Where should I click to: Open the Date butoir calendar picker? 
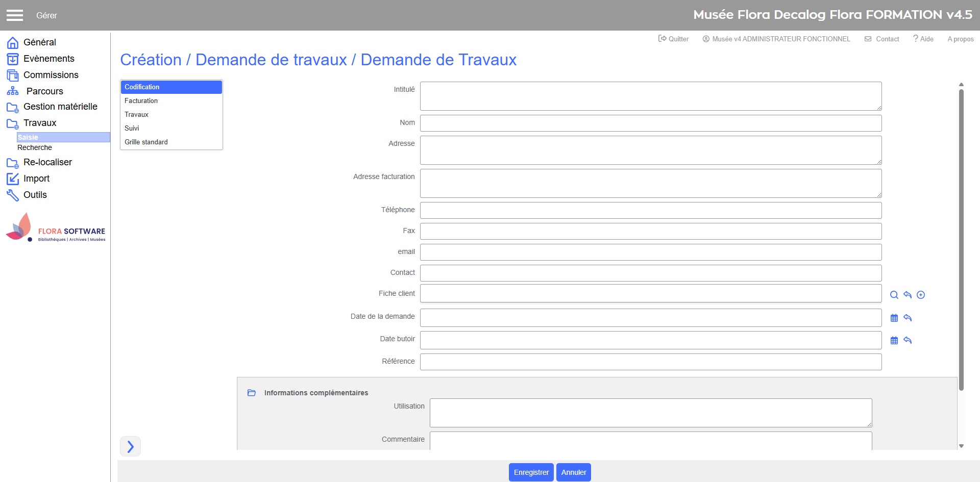(894, 340)
